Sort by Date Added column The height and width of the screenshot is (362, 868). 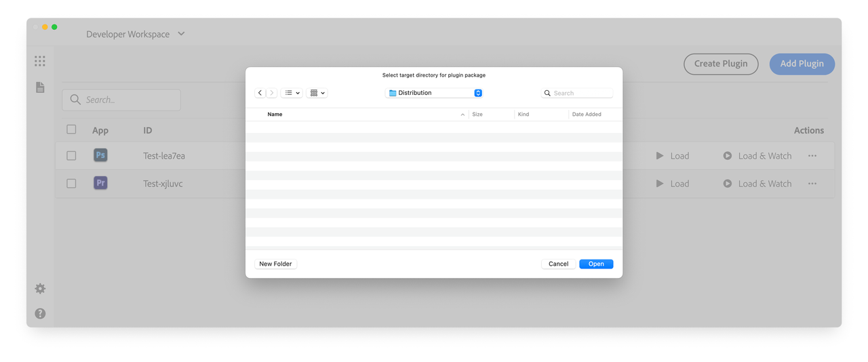click(587, 115)
